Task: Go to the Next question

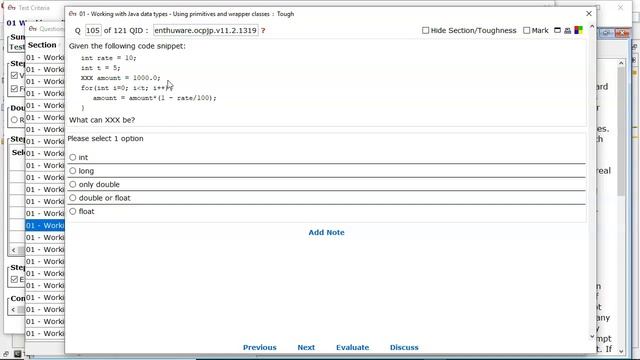Action: pyautogui.click(x=306, y=347)
